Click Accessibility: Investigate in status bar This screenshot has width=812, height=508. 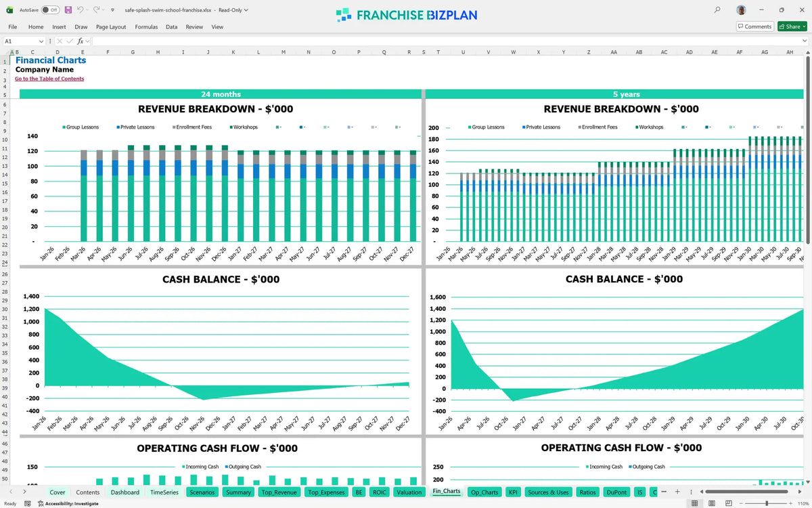(x=68, y=504)
